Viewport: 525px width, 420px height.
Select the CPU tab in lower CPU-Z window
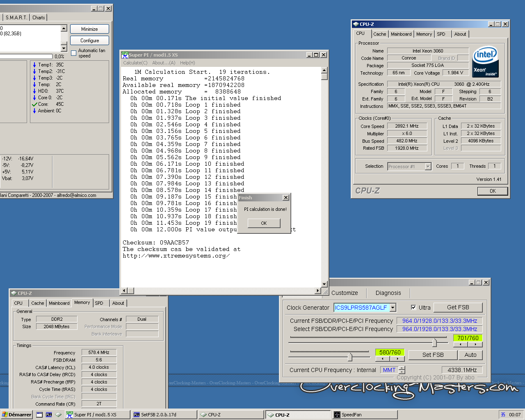18,304
